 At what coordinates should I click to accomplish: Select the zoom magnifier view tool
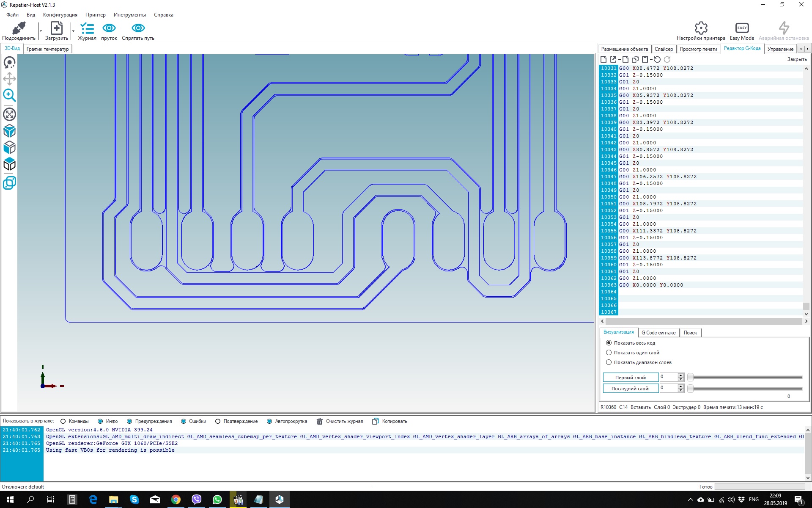click(x=9, y=95)
